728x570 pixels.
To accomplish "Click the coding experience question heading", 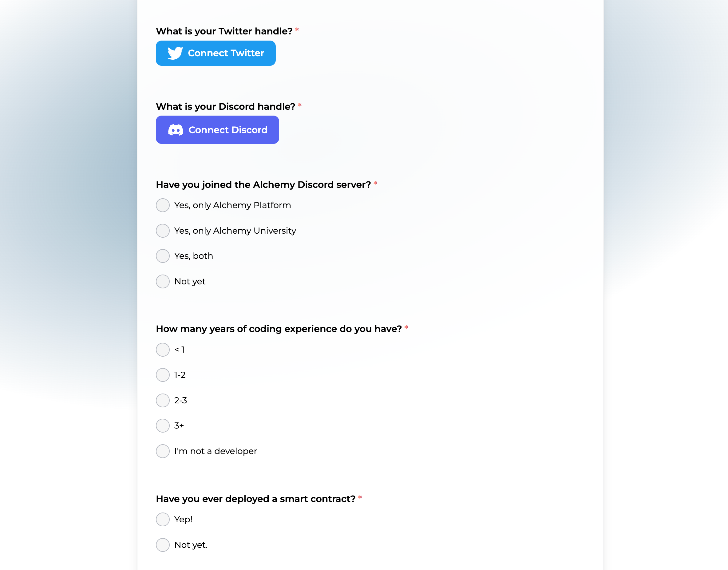I will (279, 329).
